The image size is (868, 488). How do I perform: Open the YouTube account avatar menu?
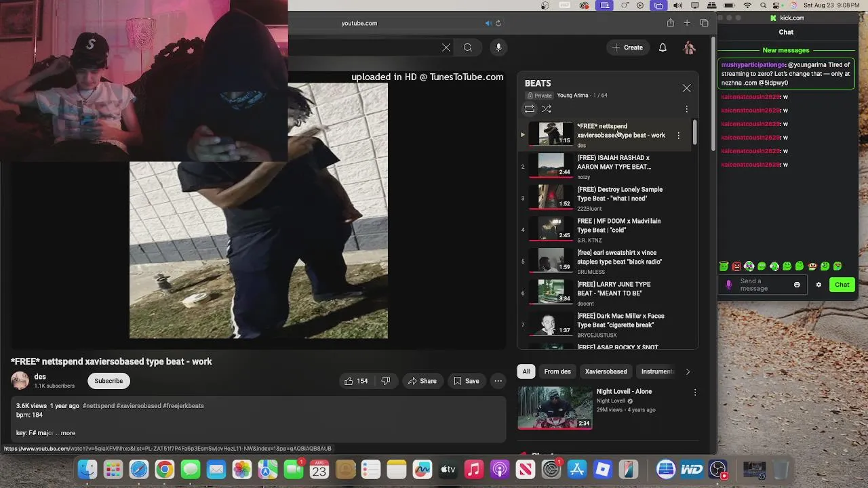689,47
